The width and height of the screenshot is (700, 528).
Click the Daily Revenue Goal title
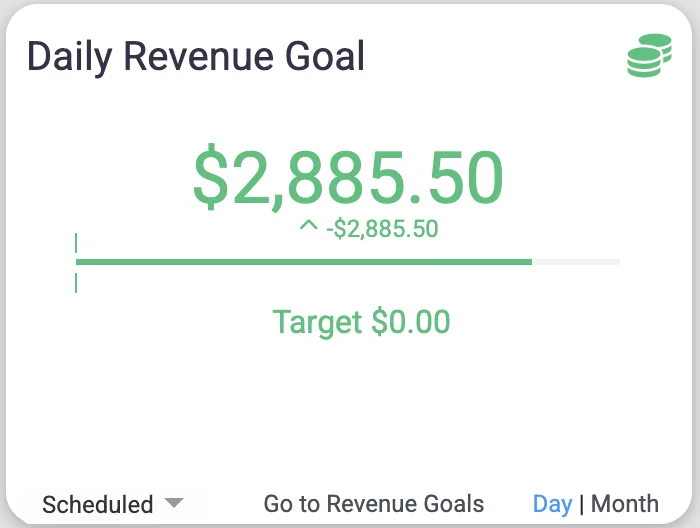pyautogui.click(x=195, y=57)
